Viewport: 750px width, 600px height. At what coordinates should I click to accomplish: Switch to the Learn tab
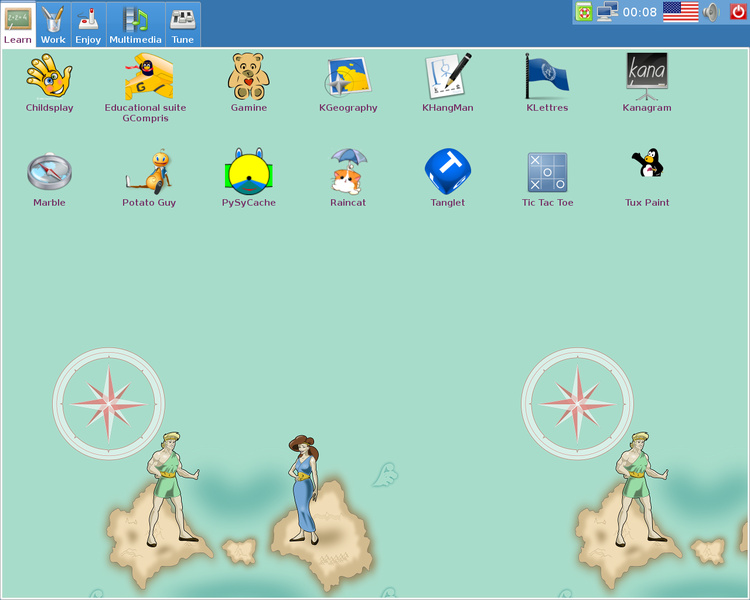(18, 24)
